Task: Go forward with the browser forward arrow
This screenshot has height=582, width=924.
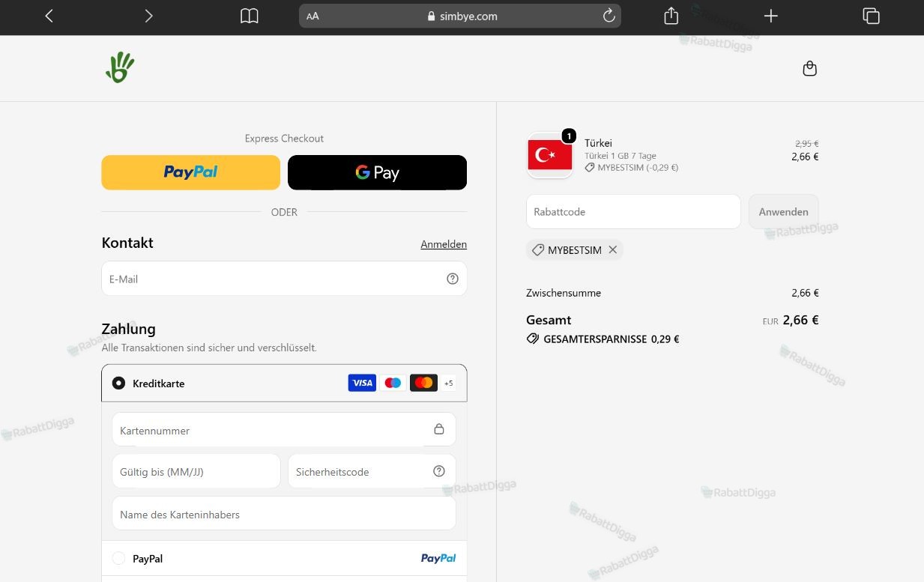Action: coord(148,16)
